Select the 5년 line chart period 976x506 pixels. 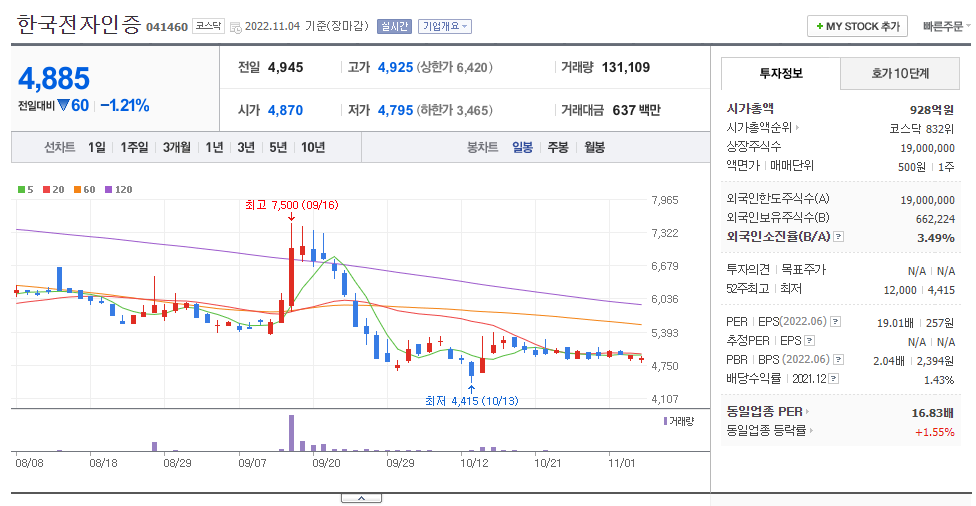278,148
